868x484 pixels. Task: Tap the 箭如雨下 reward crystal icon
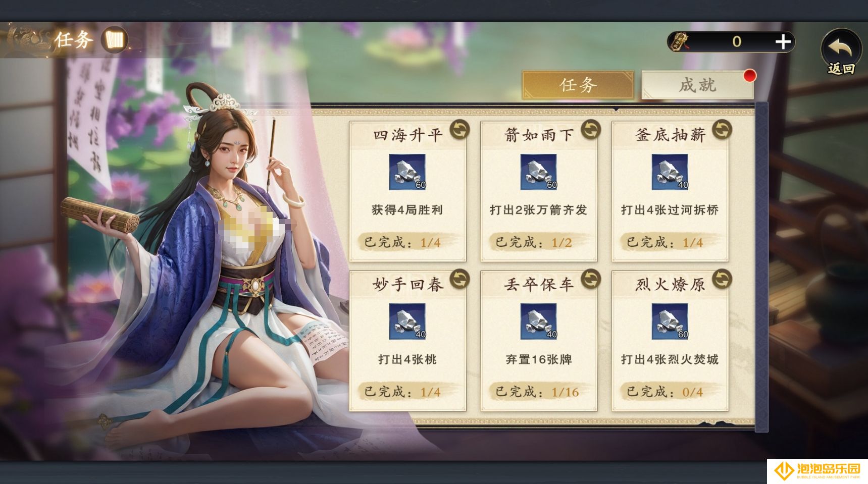tap(538, 172)
